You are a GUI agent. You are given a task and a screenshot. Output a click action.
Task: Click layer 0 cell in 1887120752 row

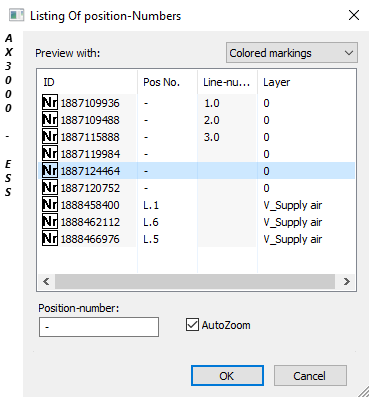pos(266,188)
